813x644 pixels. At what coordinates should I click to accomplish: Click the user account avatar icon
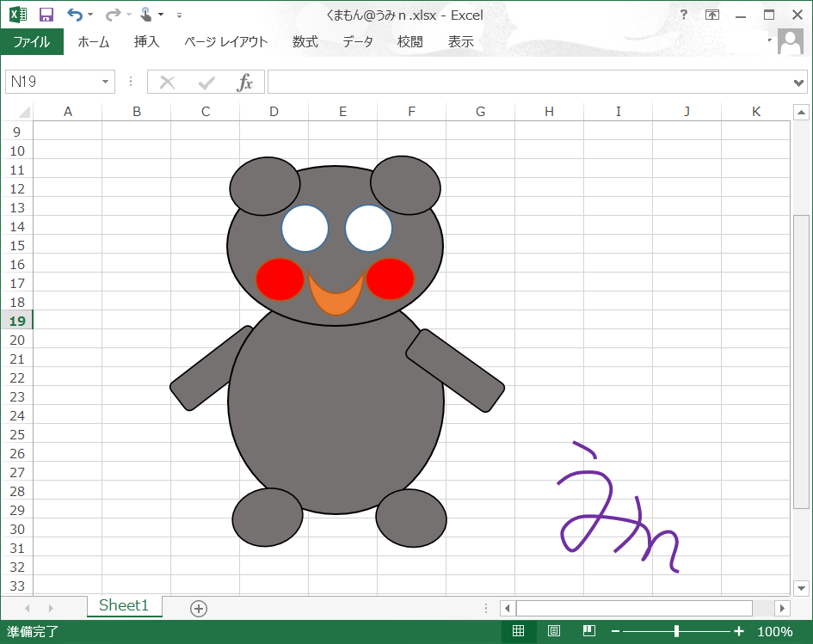click(x=790, y=42)
